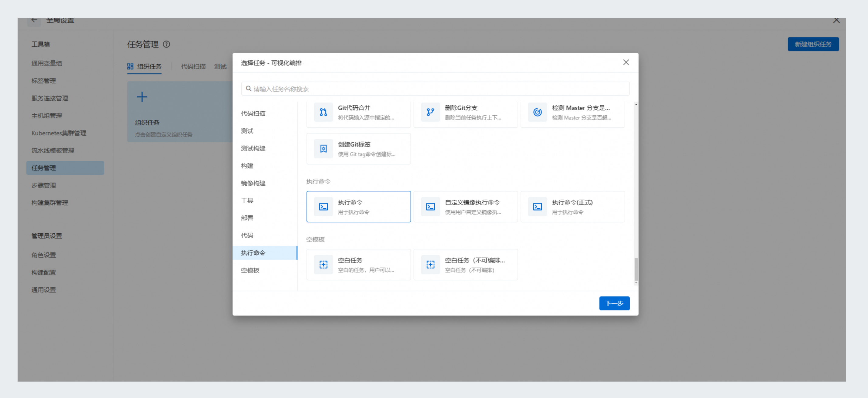The width and height of the screenshot is (868, 398).
Task: Click the back arrow beside 全局设置
Action: coord(34,21)
